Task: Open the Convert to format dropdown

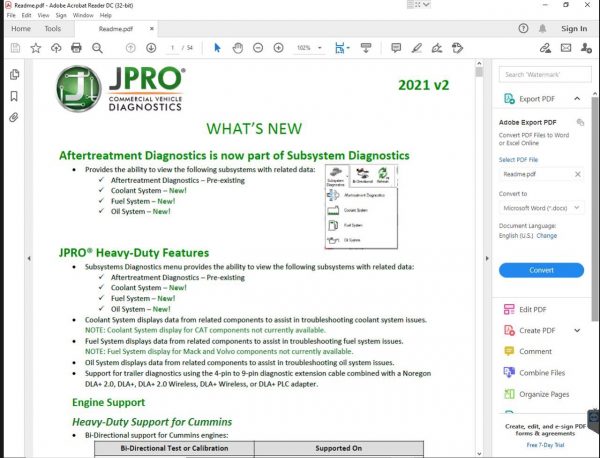Action: click(541, 208)
